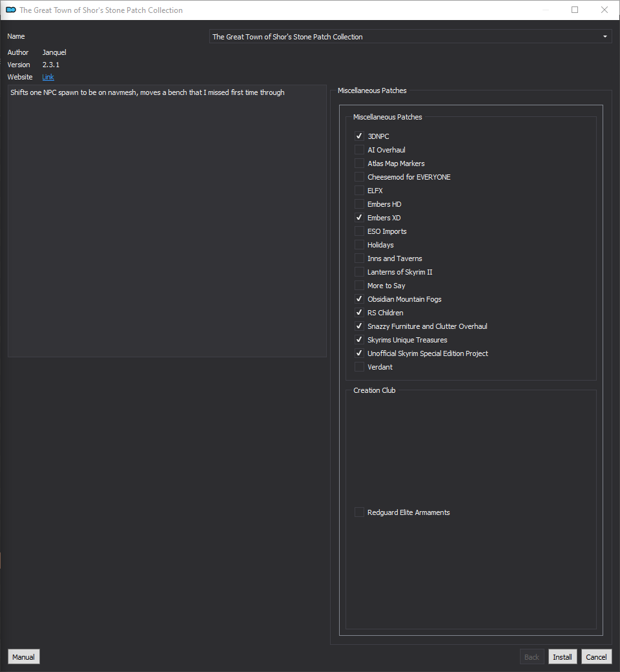Uncheck the 3DNPC patch checkbox
Image resolution: width=620 pixels, height=672 pixels.
pos(359,136)
